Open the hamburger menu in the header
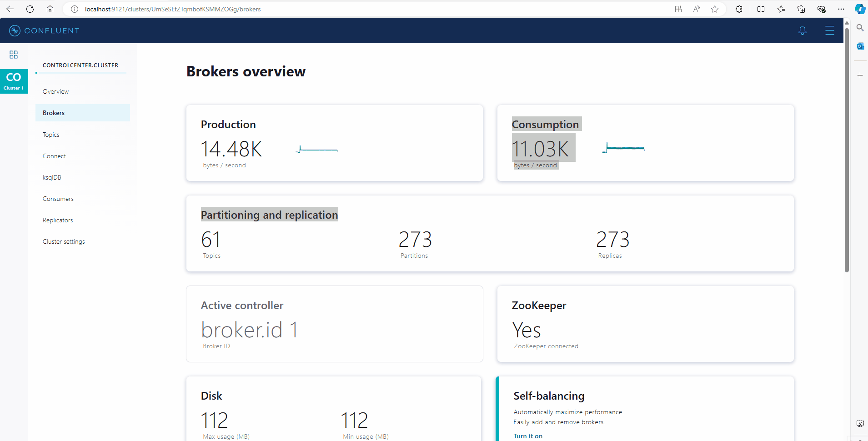The image size is (868, 441). tap(829, 30)
